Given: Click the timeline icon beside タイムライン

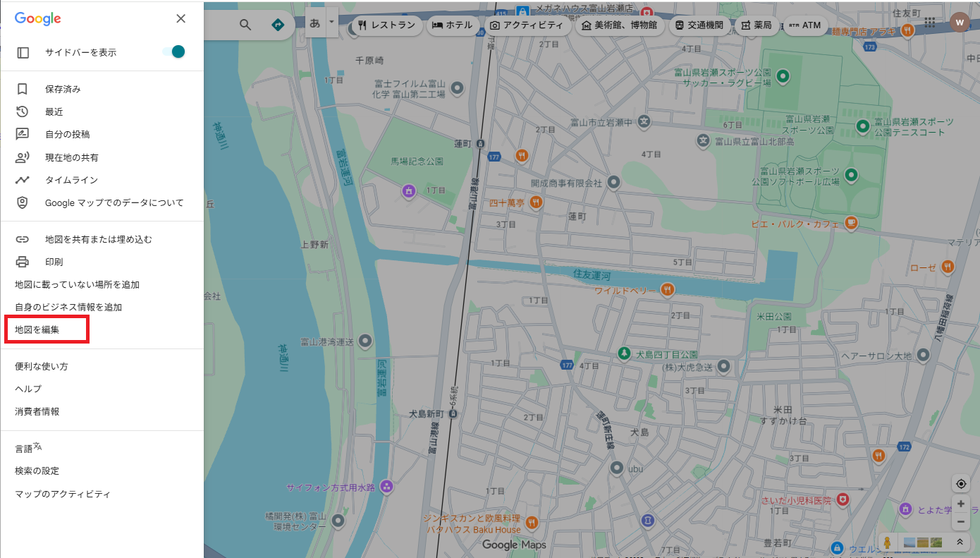Looking at the screenshot, I should point(22,180).
